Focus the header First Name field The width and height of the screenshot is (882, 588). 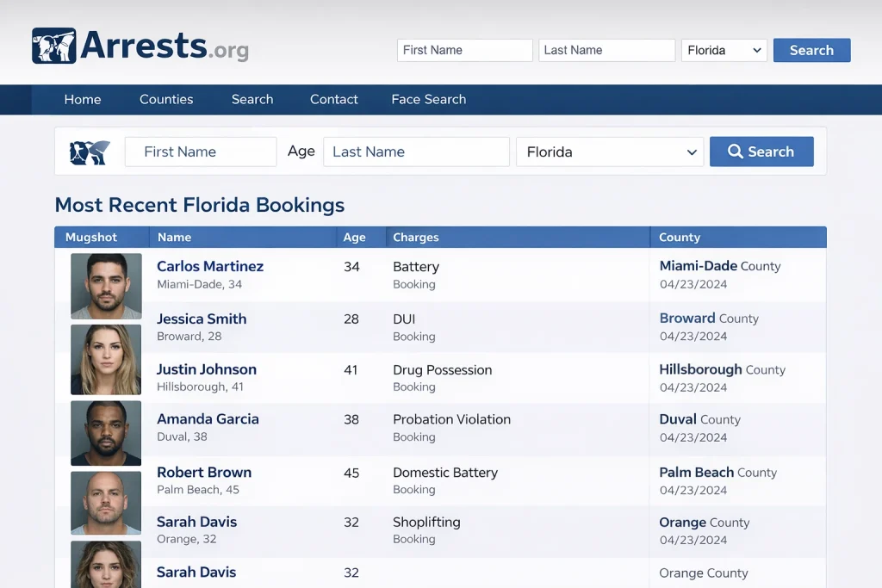click(464, 50)
